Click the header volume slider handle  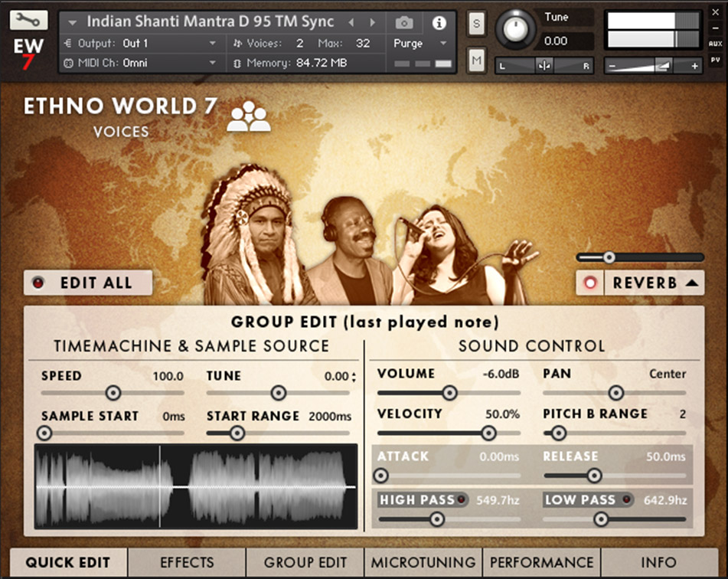pos(662,66)
